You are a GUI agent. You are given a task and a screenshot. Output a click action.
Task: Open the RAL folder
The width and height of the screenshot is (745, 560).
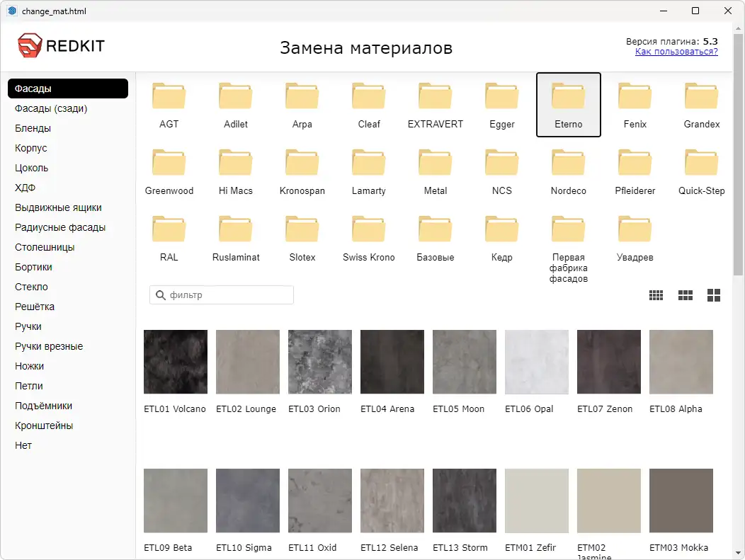point(169,232)
